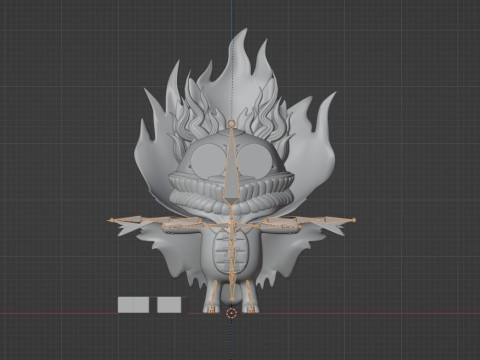Click the character's round eye on the right
480x360 pixels.
(x=255, y=161)
